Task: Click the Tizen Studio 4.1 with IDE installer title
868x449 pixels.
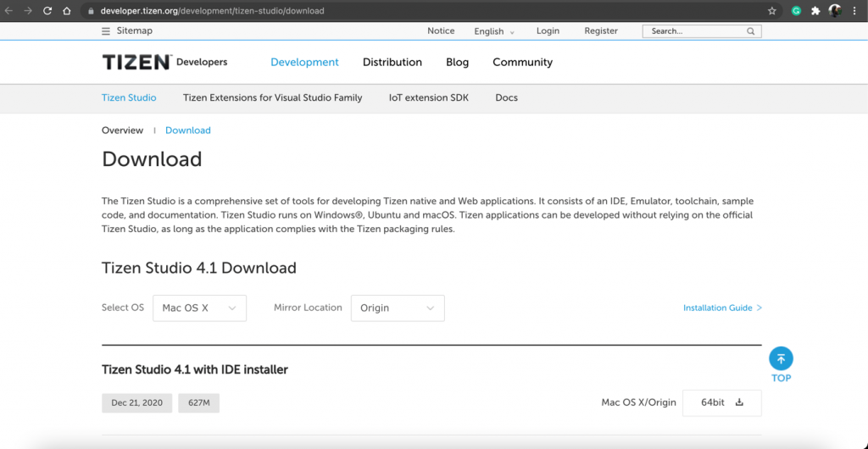Action: pyautogui.click(x=195, y=369)
